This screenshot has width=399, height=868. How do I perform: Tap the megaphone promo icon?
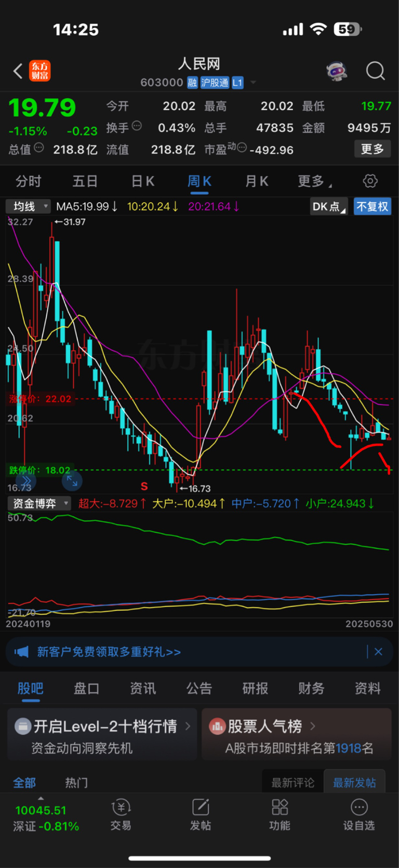[21, 651]
